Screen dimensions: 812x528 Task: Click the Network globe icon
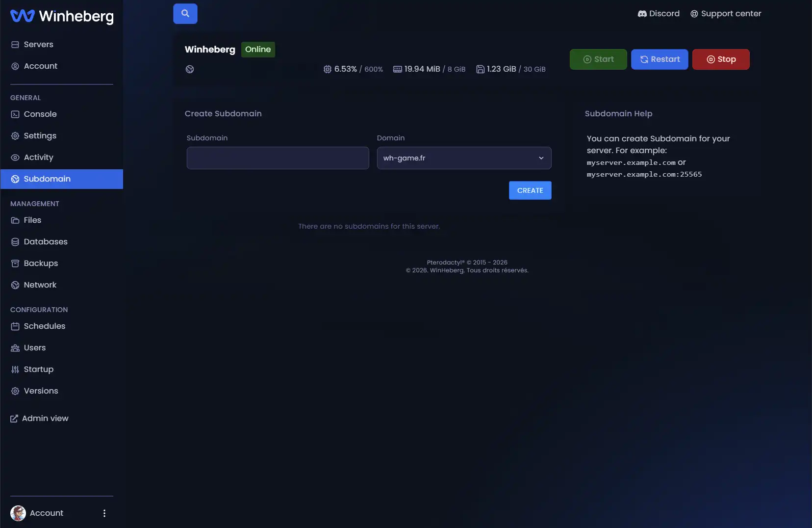15,285
